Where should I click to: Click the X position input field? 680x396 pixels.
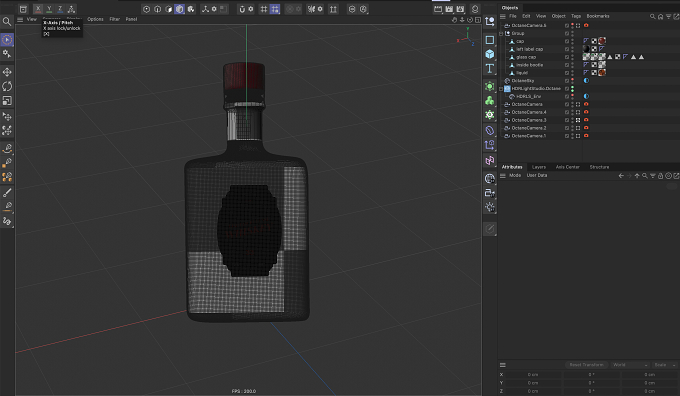[533, 375]
